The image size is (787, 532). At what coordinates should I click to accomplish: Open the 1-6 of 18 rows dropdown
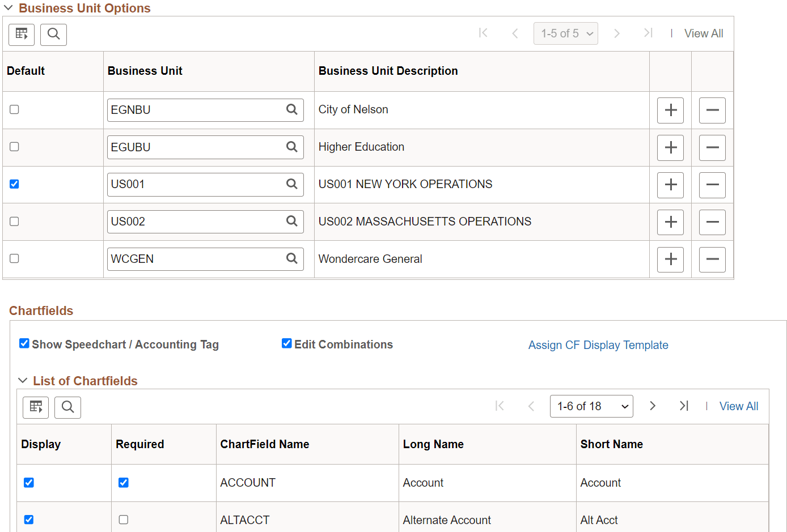click(591, 406)
